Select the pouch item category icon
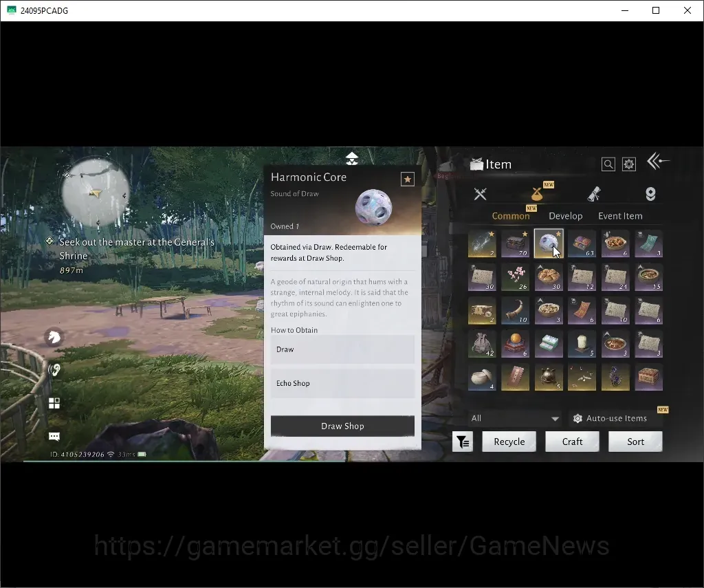 coord(537,194)
